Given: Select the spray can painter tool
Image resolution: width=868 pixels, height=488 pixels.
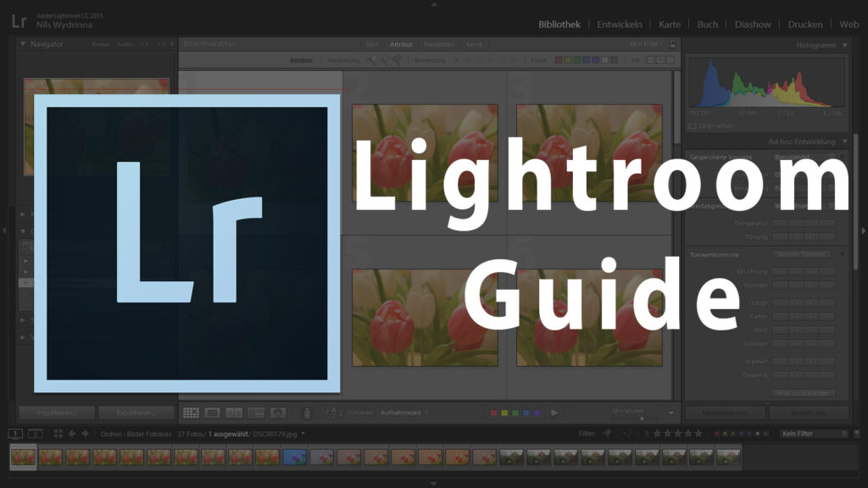Looking at the screenshot, I should pos(307,413).
